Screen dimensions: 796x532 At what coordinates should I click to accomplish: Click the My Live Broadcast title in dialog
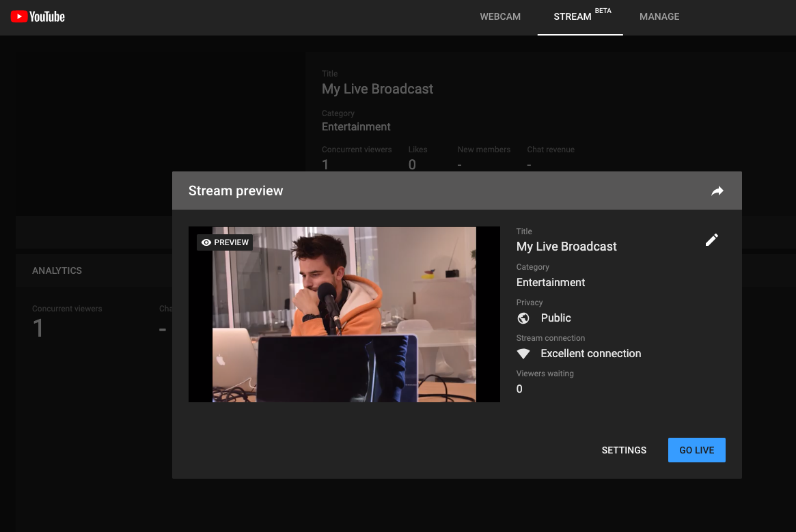[x=566, y=247]
